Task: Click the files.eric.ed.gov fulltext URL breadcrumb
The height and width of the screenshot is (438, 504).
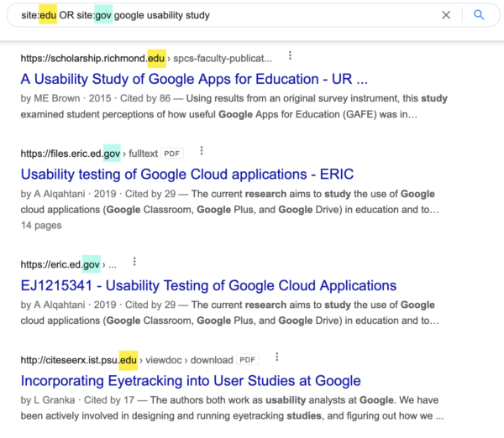Action: pos(89,154)
